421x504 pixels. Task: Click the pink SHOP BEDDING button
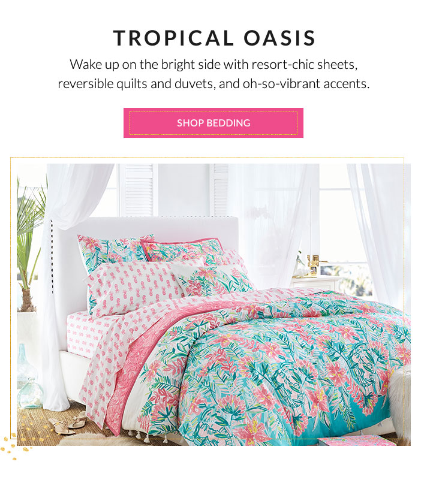[x=213, y=123]
